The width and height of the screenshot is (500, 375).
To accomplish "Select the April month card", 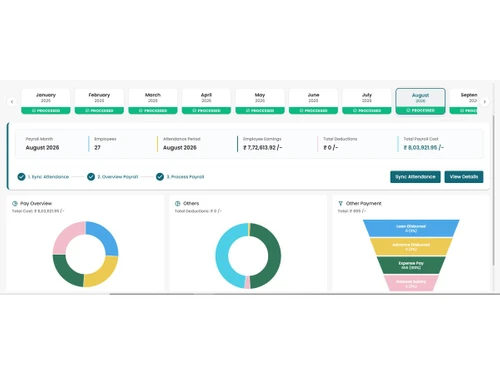I will pyautogui.click(x=206, y=101).
